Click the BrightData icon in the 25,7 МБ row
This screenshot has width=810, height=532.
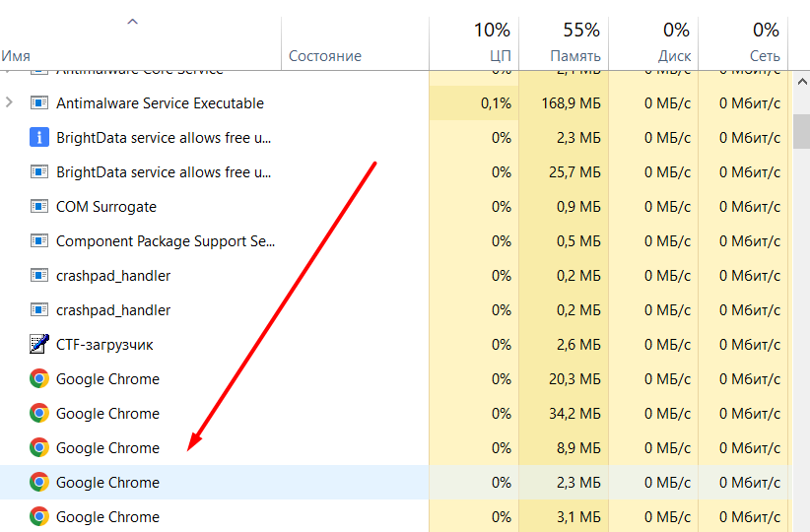39,172
